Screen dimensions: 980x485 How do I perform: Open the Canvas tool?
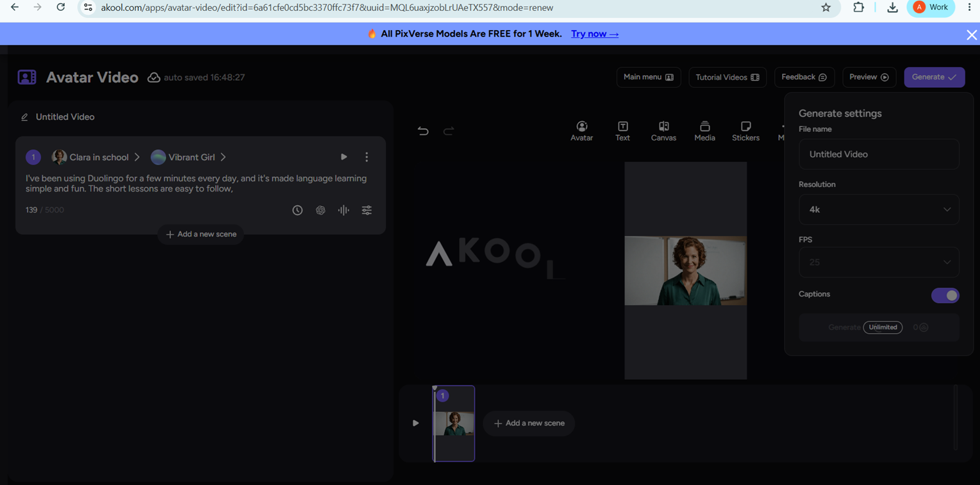tap(663, 131)
